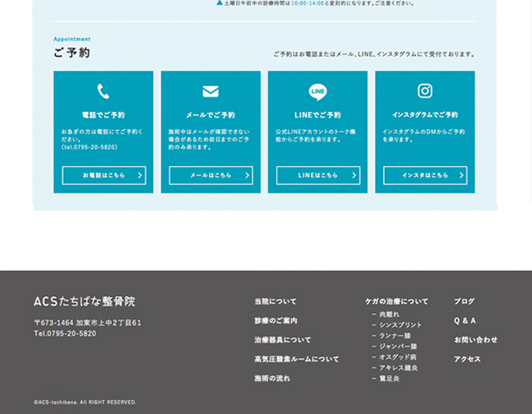Click the Appointment section label
532x414 pixels.
(72, 39)
